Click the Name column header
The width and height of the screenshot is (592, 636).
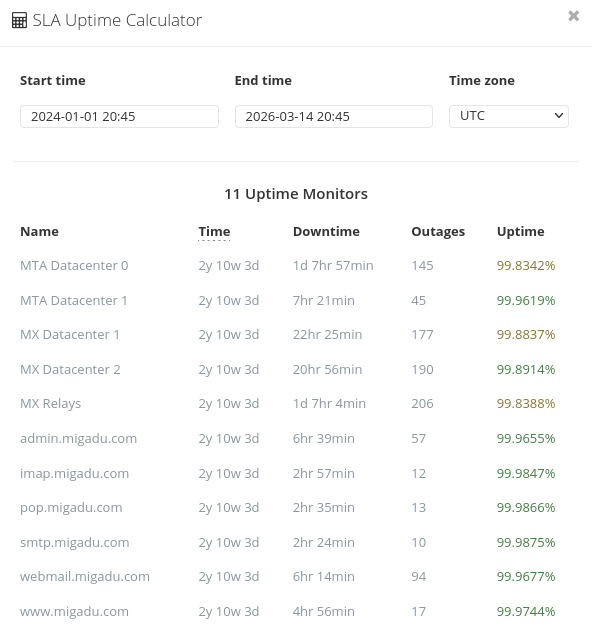pyautogui.click(x=39, y=232)
